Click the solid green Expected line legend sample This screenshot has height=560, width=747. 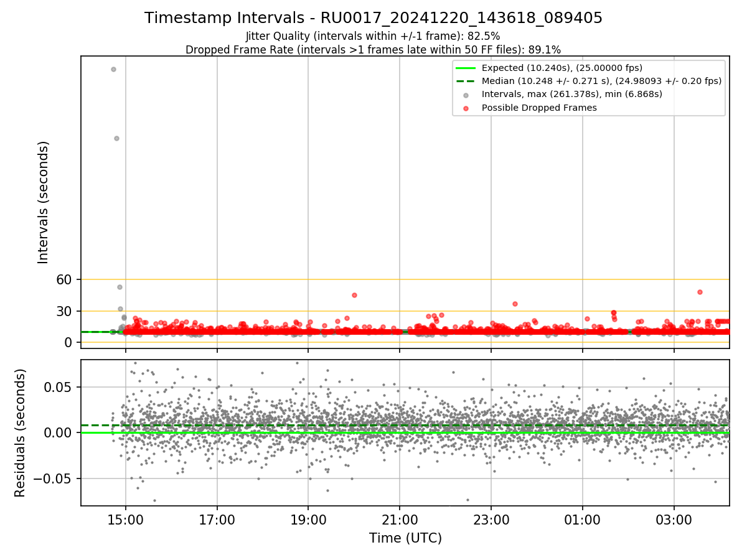466,68
